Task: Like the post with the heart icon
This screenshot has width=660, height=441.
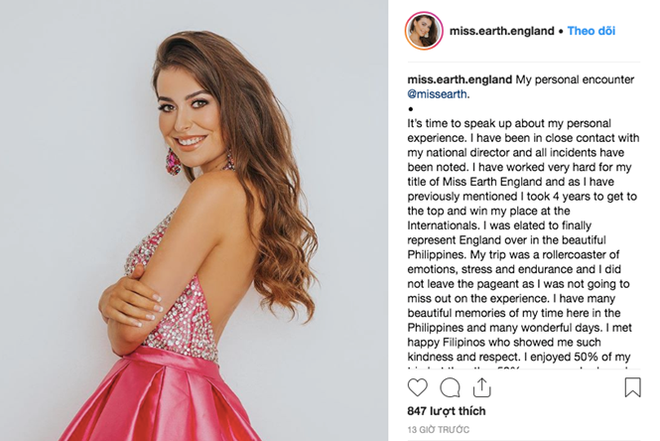Action: point(418,387)
